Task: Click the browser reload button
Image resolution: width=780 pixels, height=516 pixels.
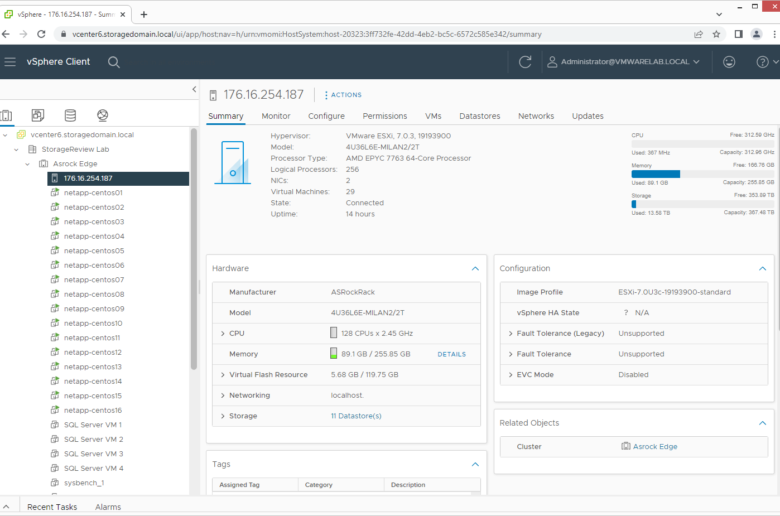Action: (41, 34)
